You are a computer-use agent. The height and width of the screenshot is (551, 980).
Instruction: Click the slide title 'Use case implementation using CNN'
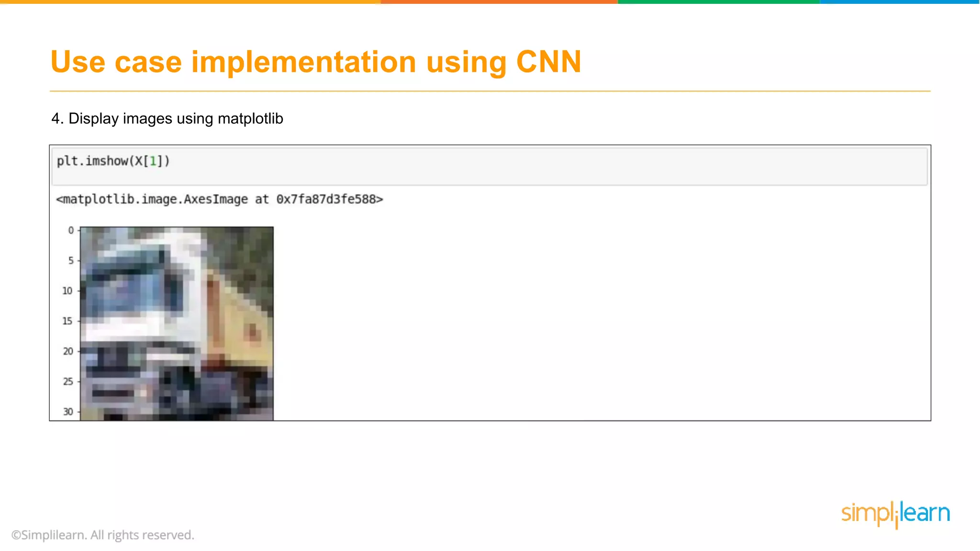[316, 62]
